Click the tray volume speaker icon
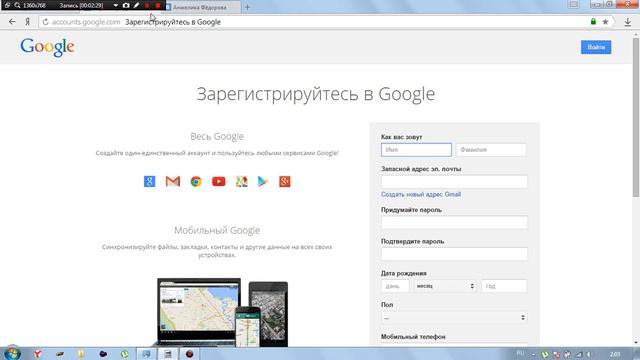 (x=589, y=354)
